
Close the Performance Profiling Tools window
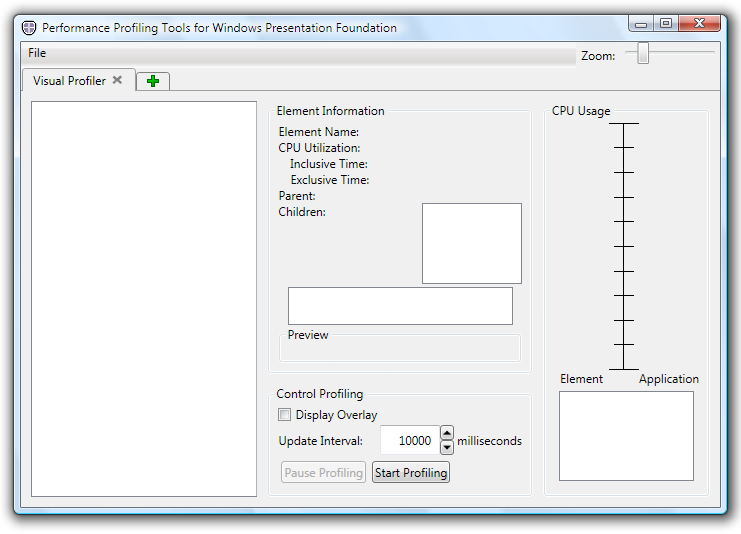[x=699, y=23]
